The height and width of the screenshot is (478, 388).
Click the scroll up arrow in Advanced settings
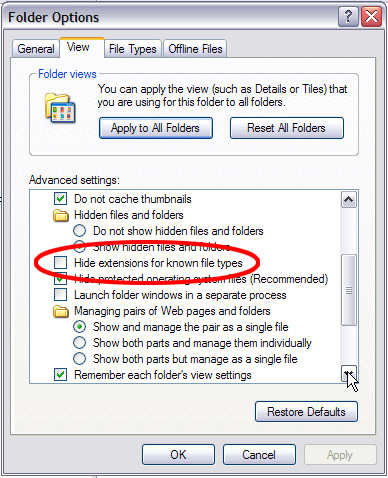coord(349,200)
